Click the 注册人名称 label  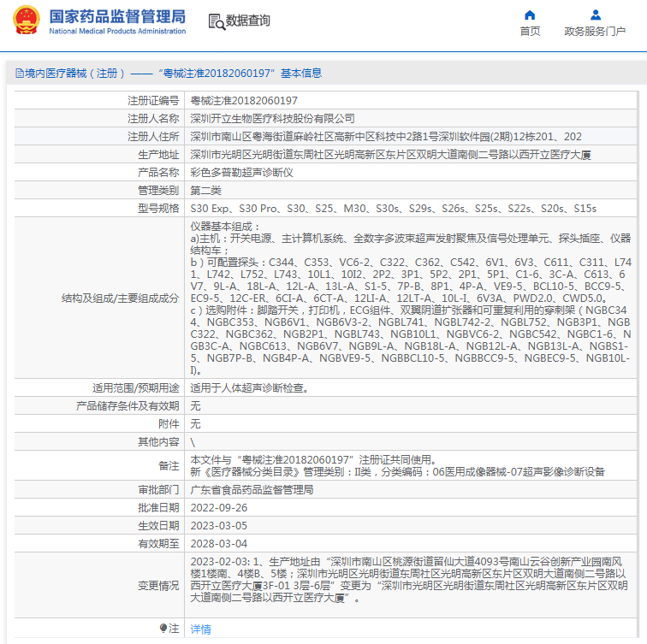pyautogui.click(x=153, y=119)
